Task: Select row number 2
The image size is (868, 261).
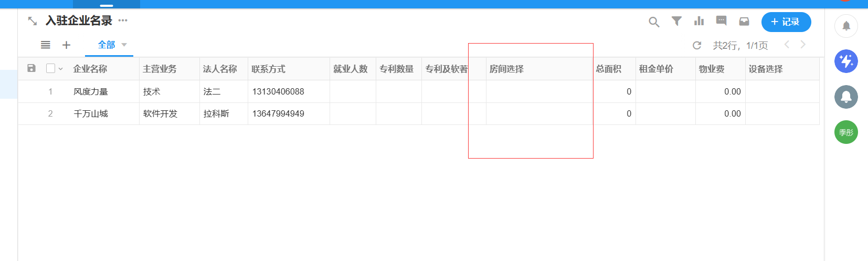Action: coord(50,113)
